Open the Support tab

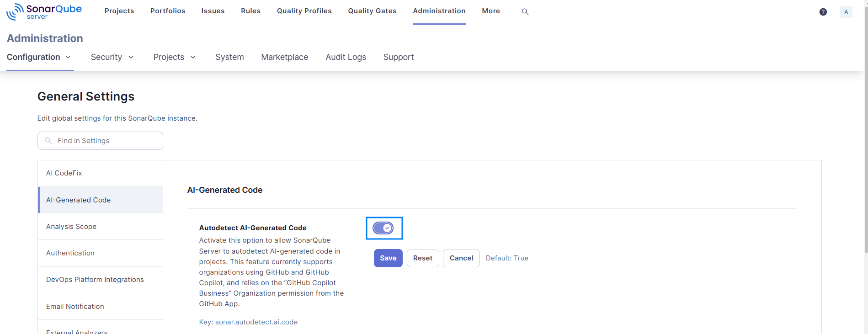(x=399, y=57)
